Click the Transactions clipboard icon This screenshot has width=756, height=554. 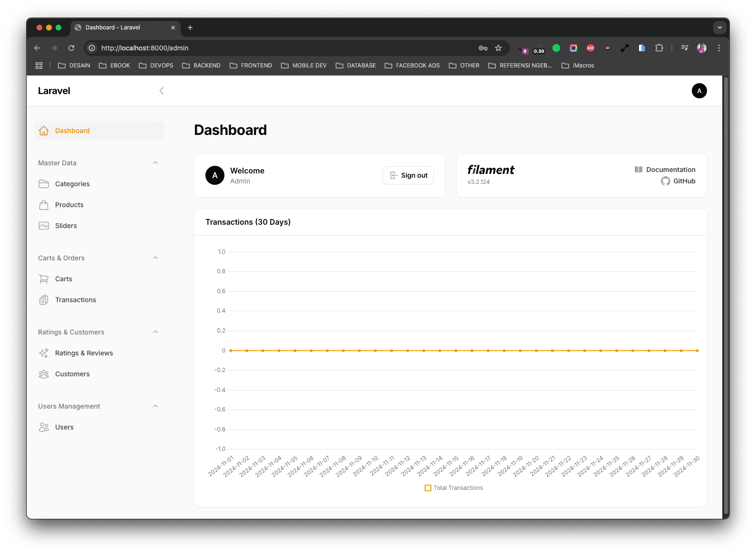pos(44,300)
